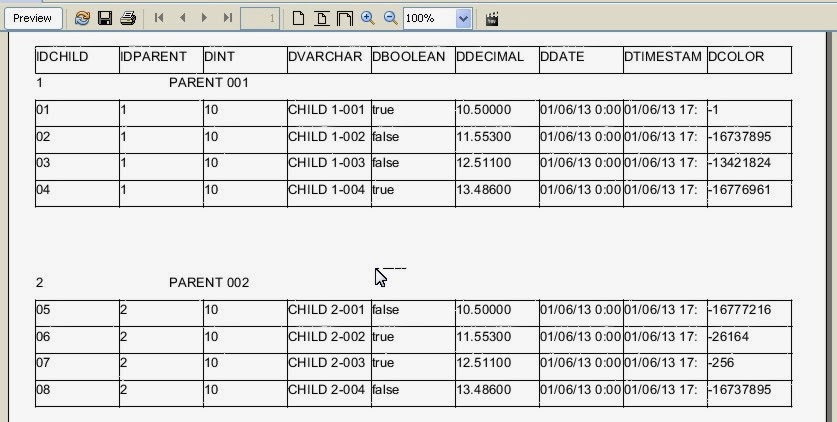
Task: Click the IDCHILD column header
Action: (77, 60)
